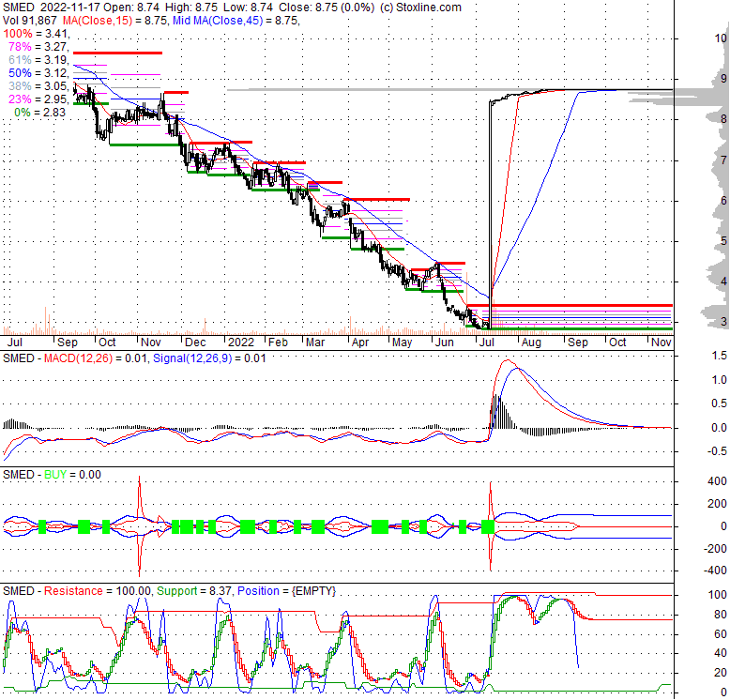
Task: Click the 'Nov' label just before Dec
Action: 151,342
